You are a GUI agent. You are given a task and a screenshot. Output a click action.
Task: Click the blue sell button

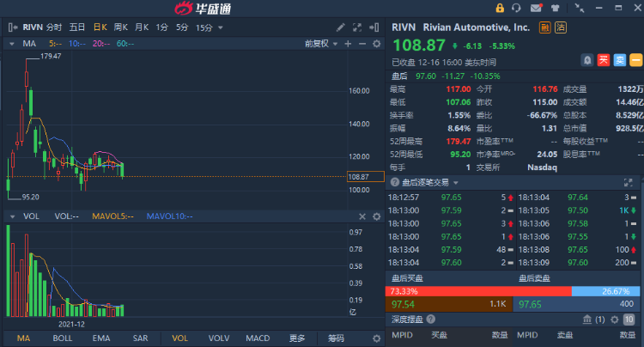pyautogui.click(x=620, y=60)
